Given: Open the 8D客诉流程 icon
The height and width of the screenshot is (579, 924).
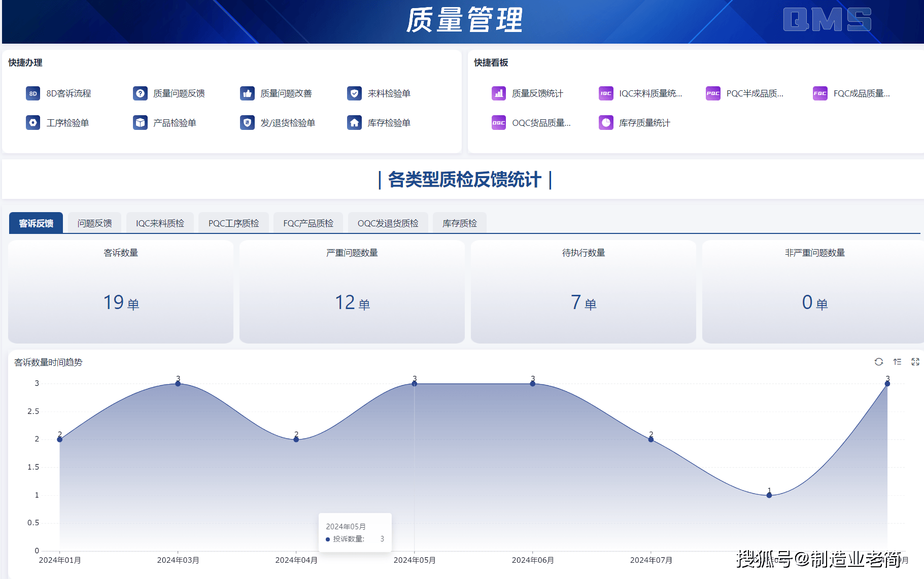Looking at the screenshot, I should point(32,93).
